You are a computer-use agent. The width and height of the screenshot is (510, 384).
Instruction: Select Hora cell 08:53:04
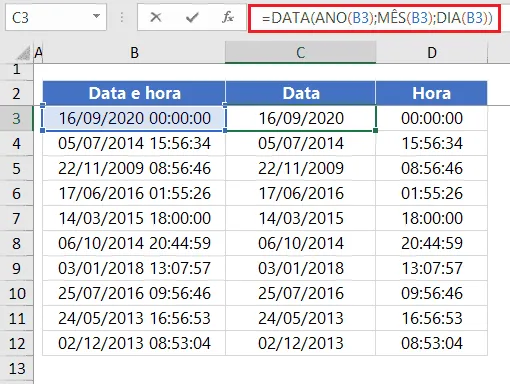click(432, 343)
